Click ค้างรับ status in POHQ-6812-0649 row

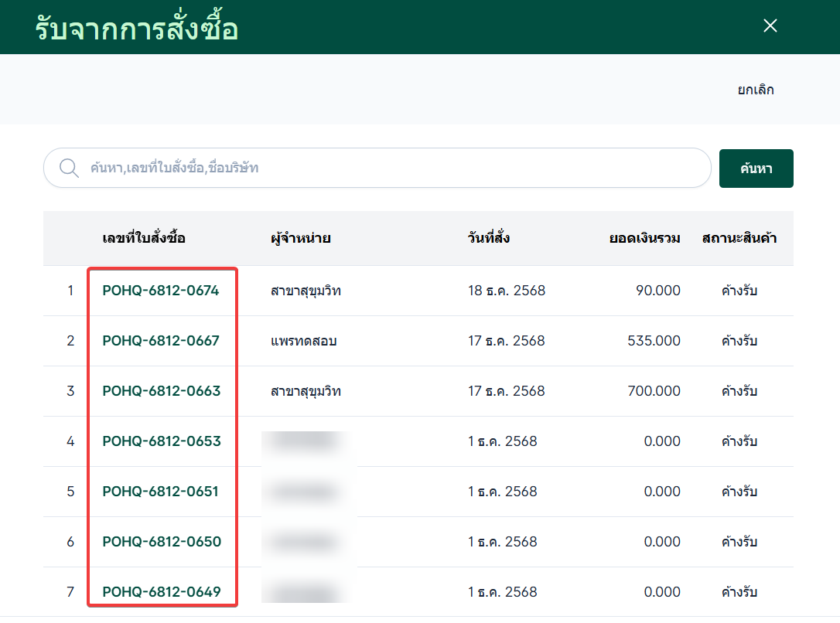tap(739, 592)
